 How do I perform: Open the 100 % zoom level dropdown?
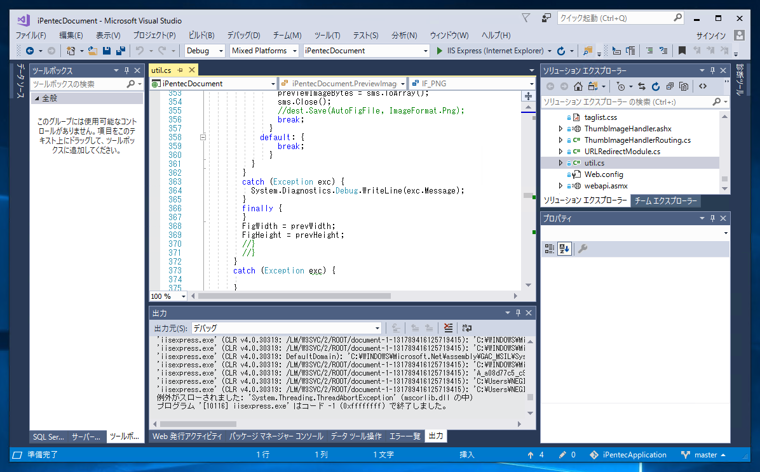pos(183,296)
